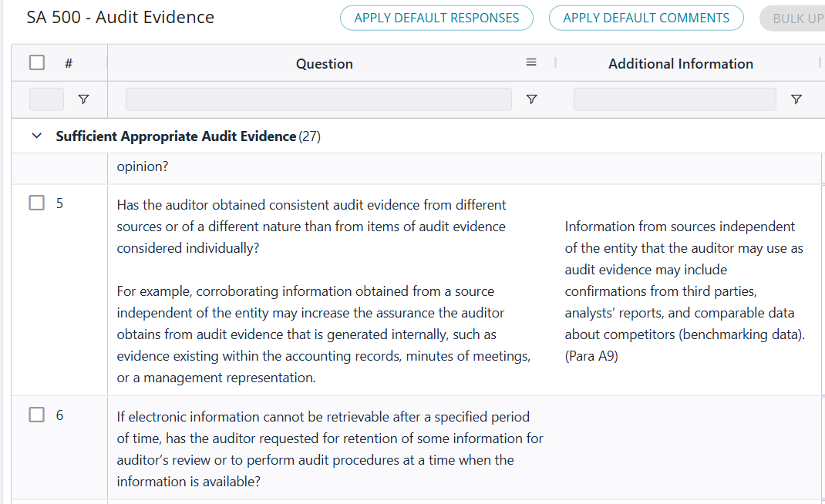825x504 pixels.
Task: Sort by the Question column header
Action: 324,64
